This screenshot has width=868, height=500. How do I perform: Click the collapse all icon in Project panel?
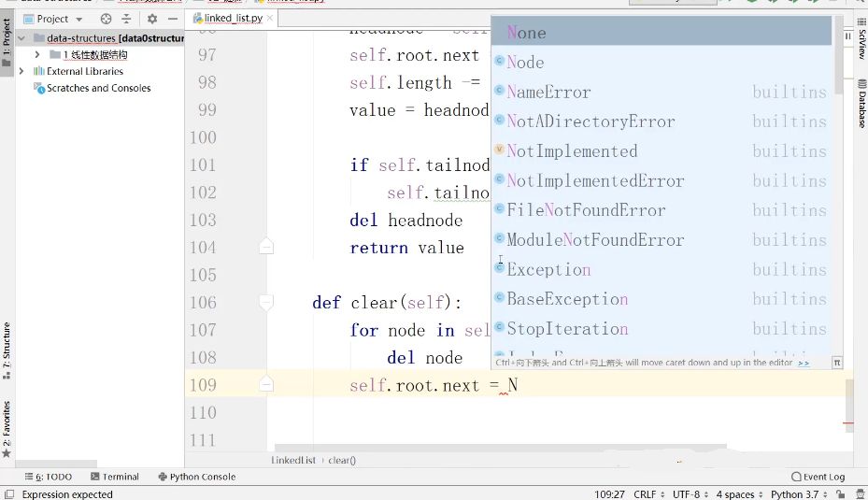128,19
